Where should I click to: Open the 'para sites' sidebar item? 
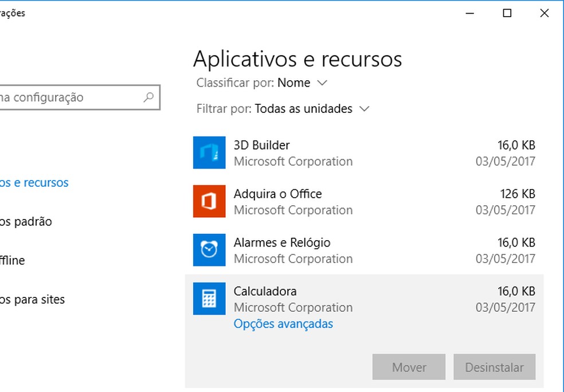point(33,299)
